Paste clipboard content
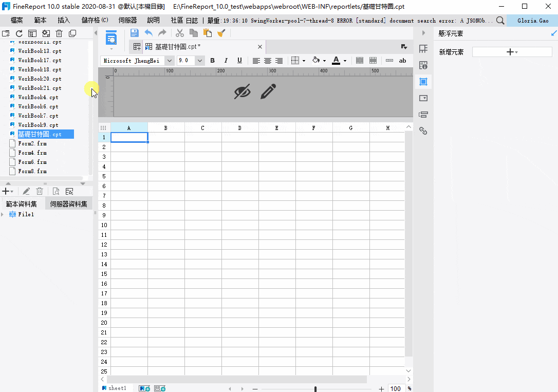The image size is (558, 392). pos(208,33)
